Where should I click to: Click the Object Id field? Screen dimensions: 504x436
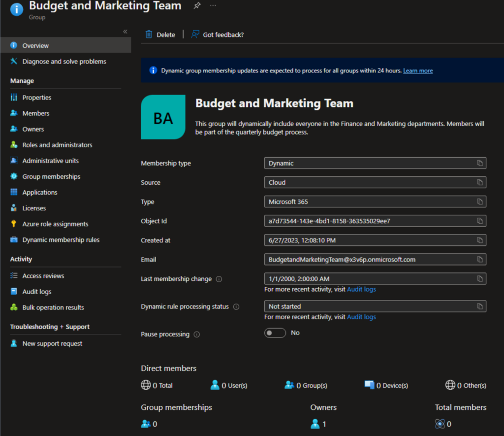375,221
